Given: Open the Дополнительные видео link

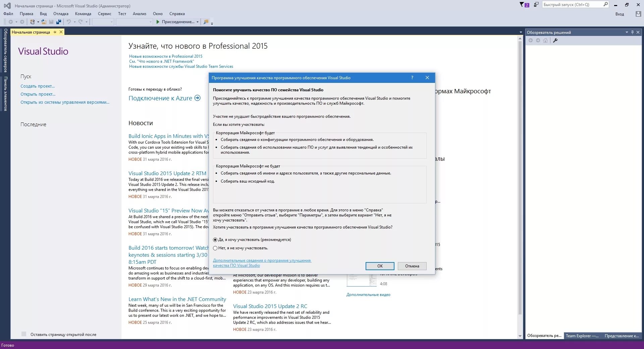Looking at the screenshot, I should (368, 295).
